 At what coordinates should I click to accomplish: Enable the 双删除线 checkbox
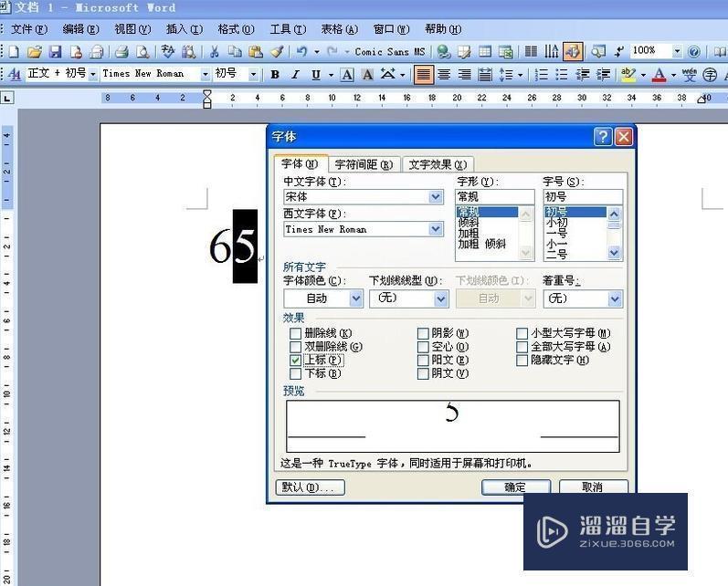[x=295, y=347]
